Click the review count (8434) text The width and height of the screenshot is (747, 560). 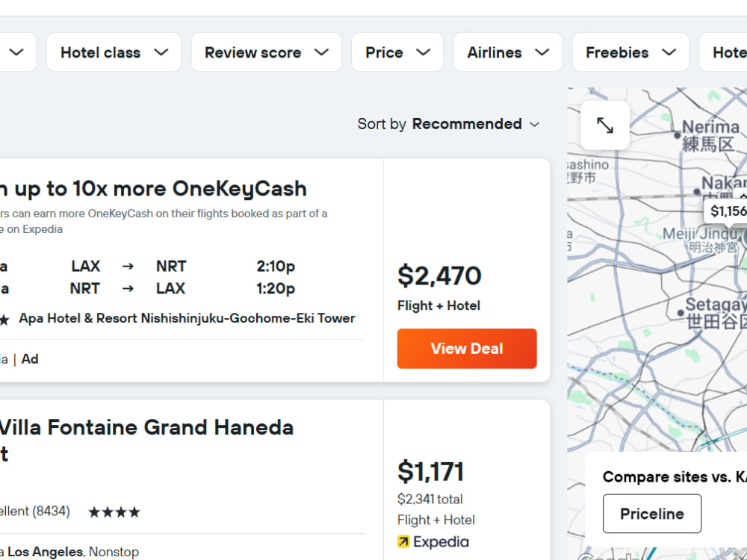coord(51,511)
